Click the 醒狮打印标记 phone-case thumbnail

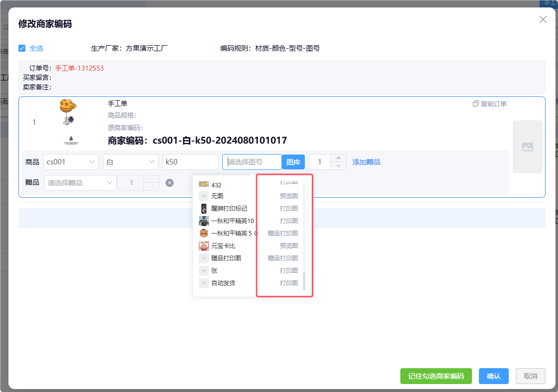point(203,208)
